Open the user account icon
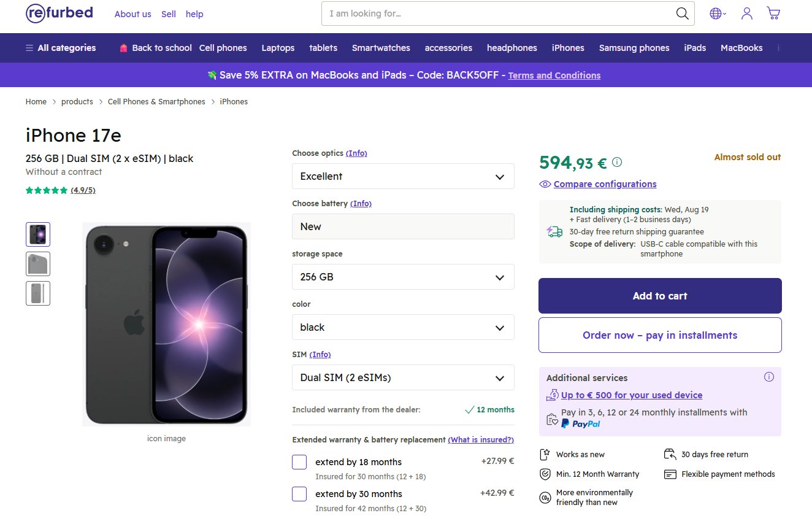The image size is (812, 521). pyautogui.click(x=746, y=14)
